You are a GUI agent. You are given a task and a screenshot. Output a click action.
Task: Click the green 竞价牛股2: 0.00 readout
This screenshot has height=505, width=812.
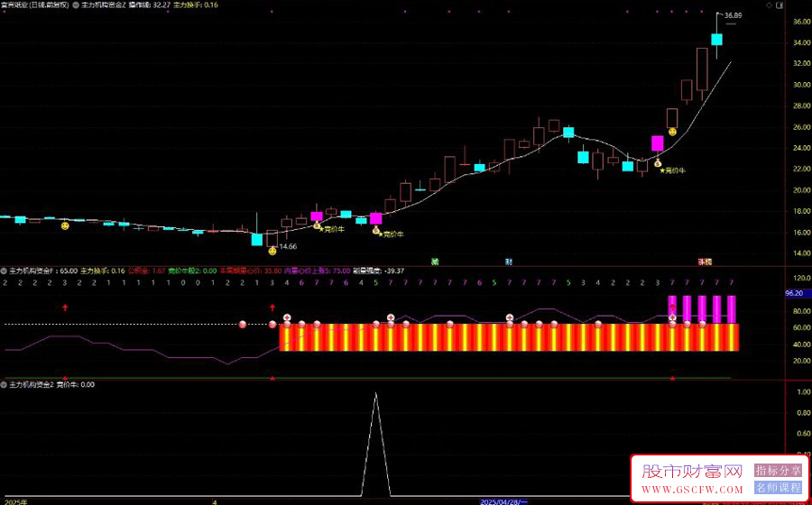coord(193,271)
